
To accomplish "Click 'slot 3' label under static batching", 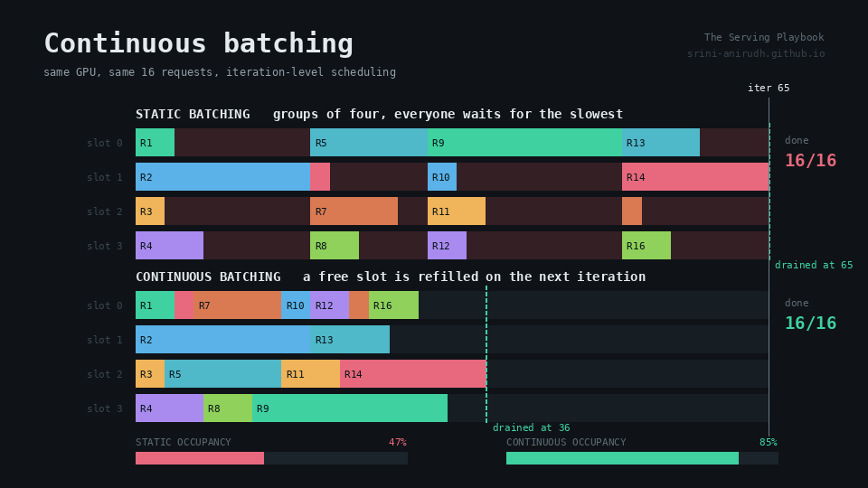I will [x=105, y=246].
